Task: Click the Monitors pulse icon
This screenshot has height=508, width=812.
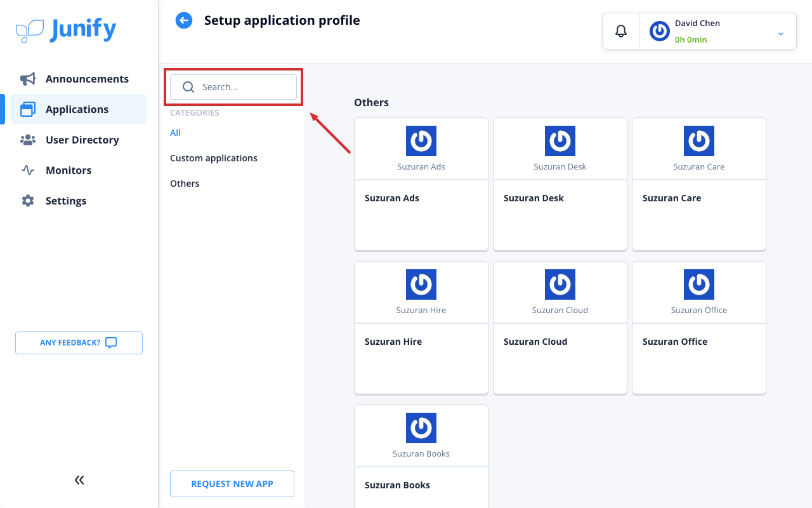Action: (x=28, y=170)
